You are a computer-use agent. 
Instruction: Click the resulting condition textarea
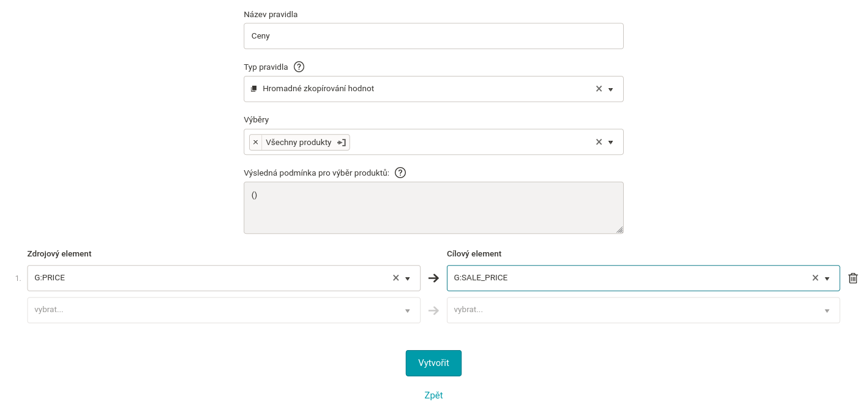433,207
